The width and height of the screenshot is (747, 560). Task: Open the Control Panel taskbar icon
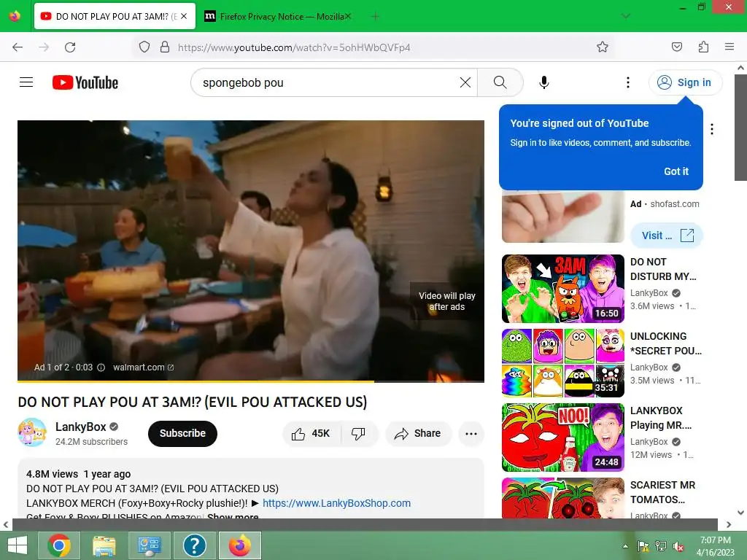click(149, 545)
